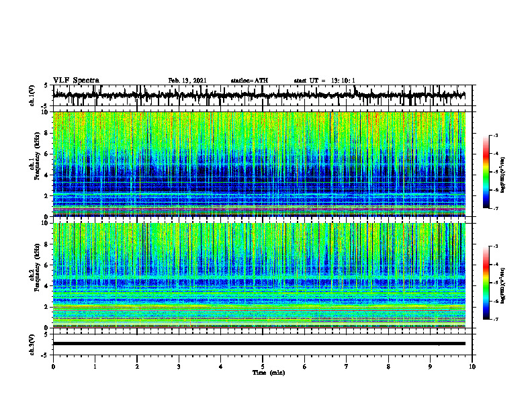Click the "-3" label on ch.1 color scale
Image resolution: width=532 pixels, height=411 pixels.
[x=496, y=136]
